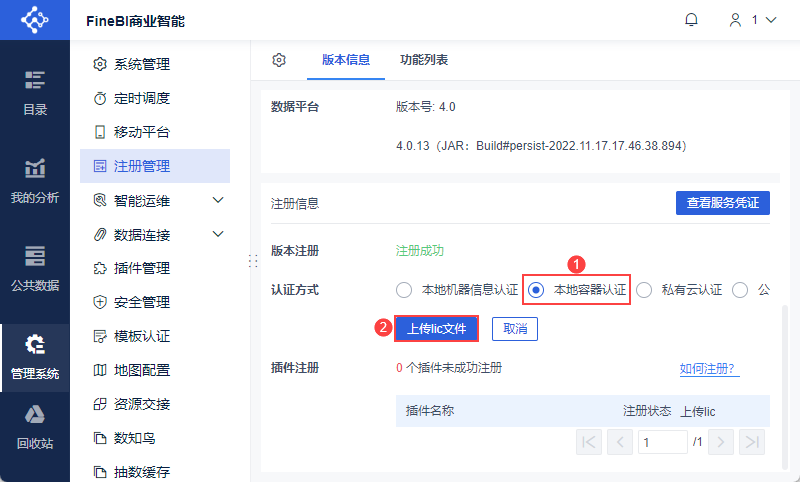Click panel resize handle dots
Screen dimensions: 800x482
[x=253, y=261]
